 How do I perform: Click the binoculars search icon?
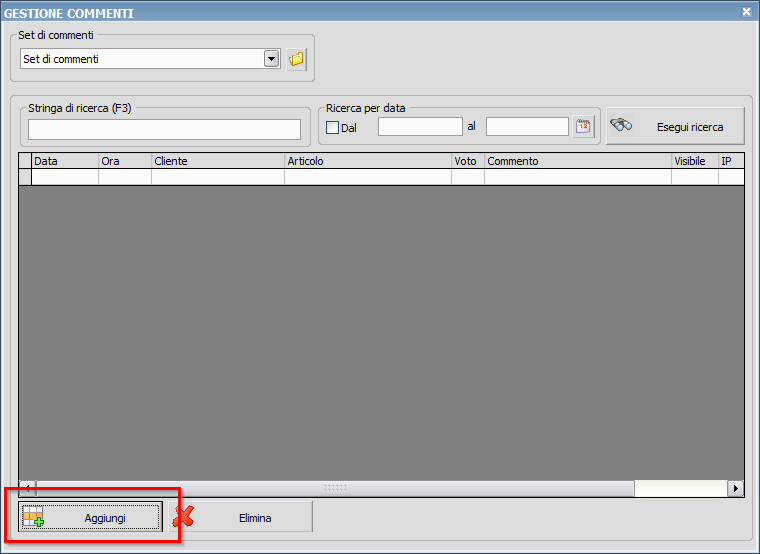pos(621,126)
